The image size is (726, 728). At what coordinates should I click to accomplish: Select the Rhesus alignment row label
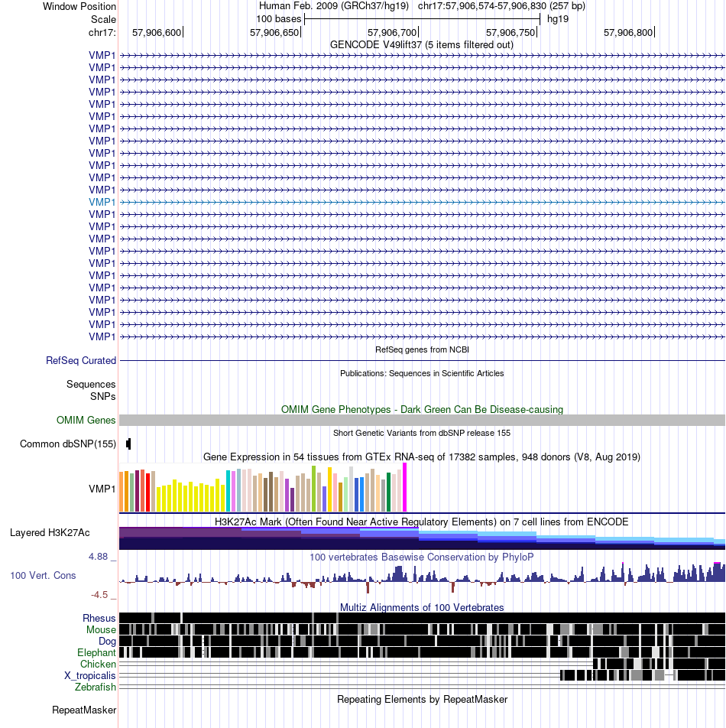click(99, 619)
